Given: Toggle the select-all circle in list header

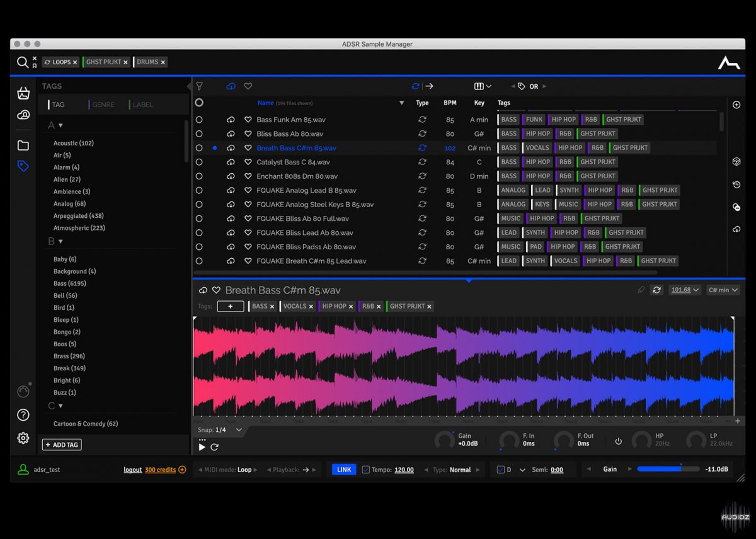Looking at the screenshot, I should click(x=199, y=103).
